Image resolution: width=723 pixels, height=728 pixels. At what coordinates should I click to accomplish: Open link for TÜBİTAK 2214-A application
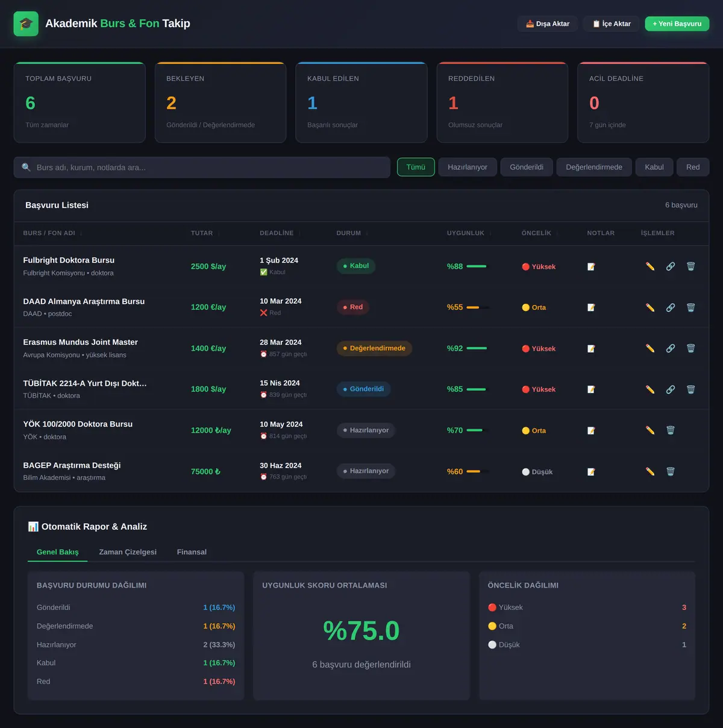click(x=671, y=389)
